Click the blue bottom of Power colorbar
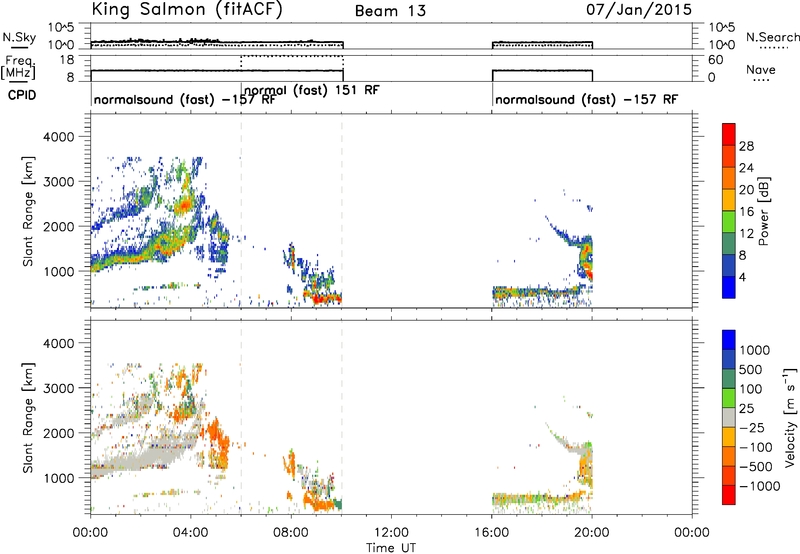800x554 pixels. (729, 288)
